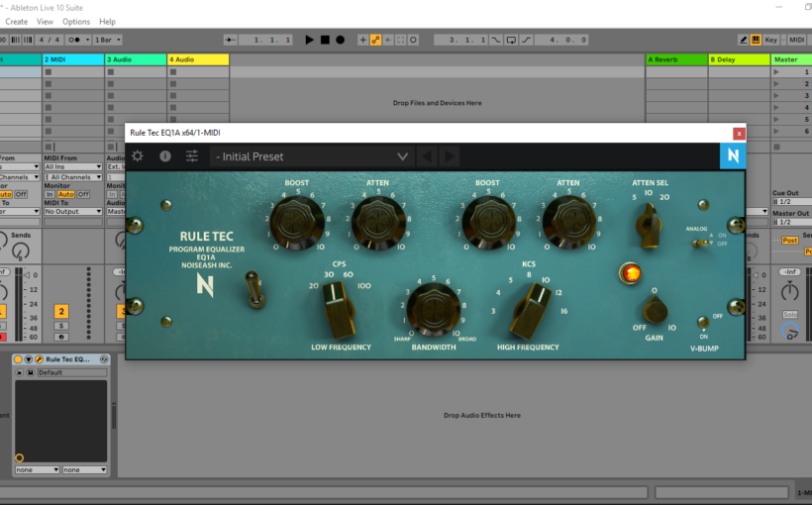Click the Re-Enable Automation arrow icon

(388, 40)
